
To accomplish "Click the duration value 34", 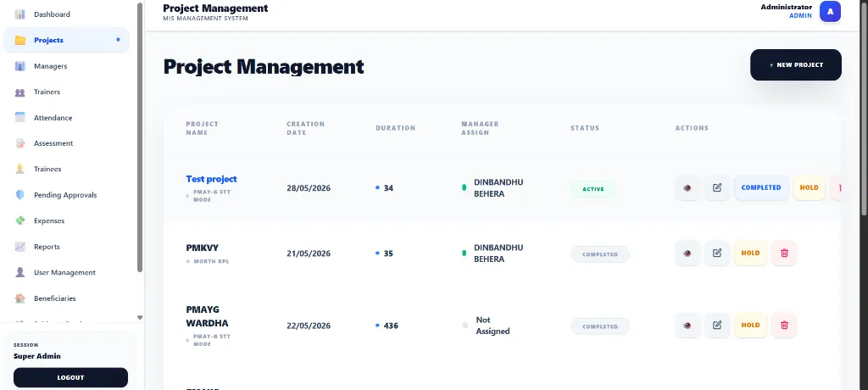I will pyautogui.click(x=388, y=188).
